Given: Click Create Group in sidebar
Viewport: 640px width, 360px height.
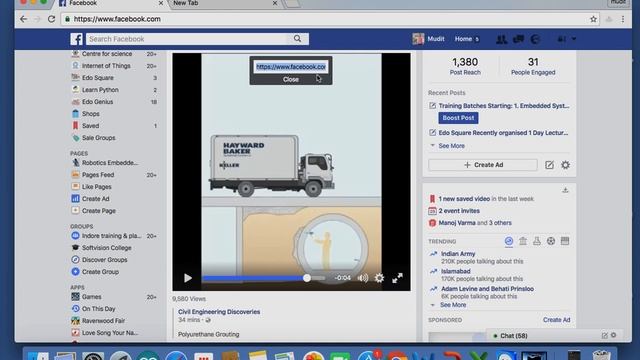Looking at the screenshot, I should (x=100, y=272).
